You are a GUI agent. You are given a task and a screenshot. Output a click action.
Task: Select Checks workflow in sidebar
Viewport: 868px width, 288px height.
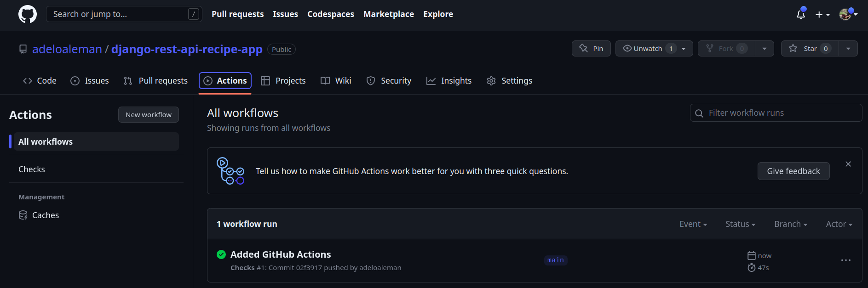[x=32, y=169]
